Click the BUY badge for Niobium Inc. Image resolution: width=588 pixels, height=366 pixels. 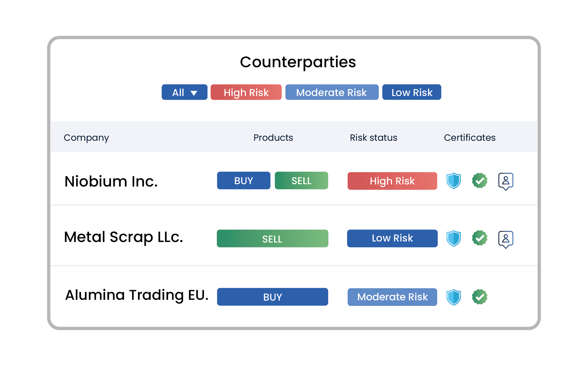(x=243, y=181)
